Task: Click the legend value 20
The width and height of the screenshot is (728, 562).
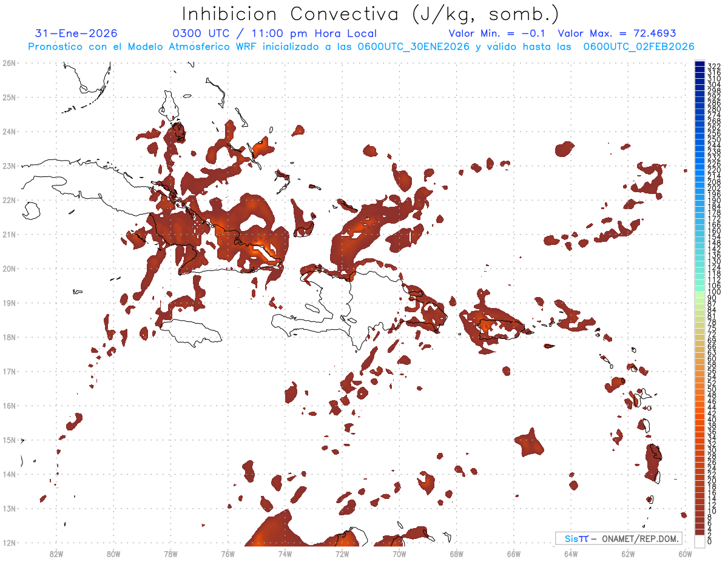Action: pyautogui.click(x=712, y=480)
